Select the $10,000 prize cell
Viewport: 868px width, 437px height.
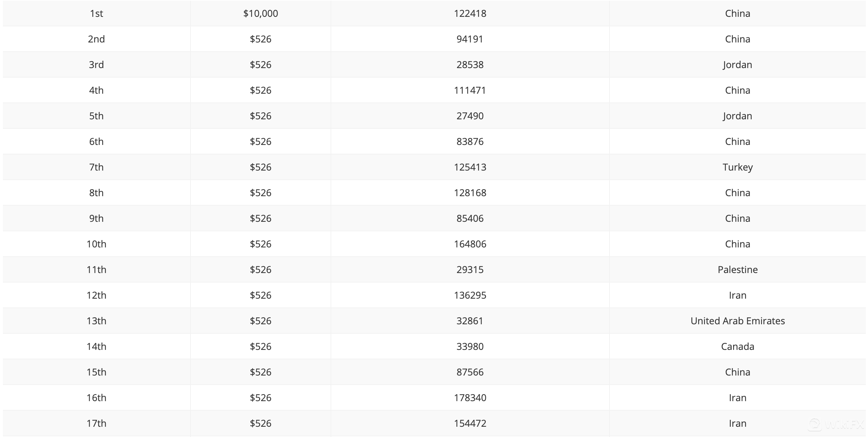(x=260, y=14)
